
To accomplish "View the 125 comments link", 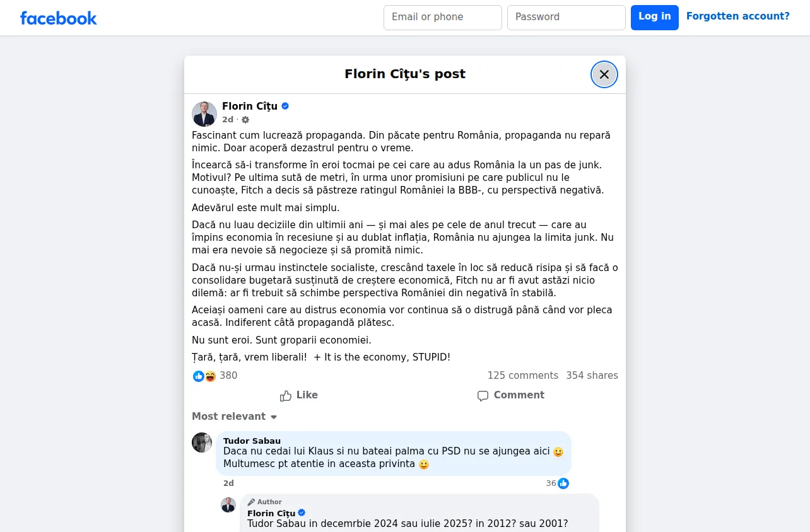I will click(x=523, y=376).
